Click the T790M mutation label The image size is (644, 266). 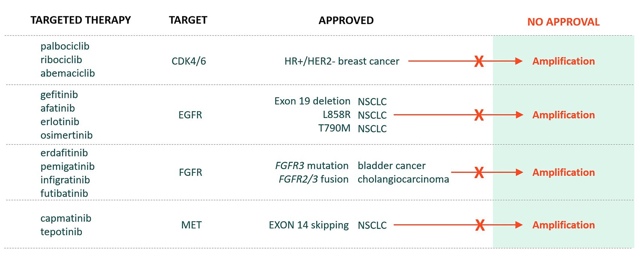pyautogui.click(x=334, y=128)
